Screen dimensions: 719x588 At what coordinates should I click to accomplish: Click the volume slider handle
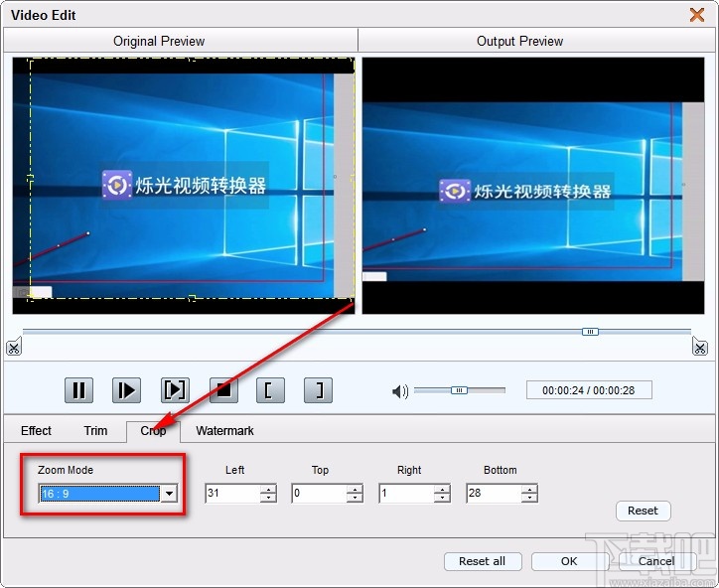(459, 390)
